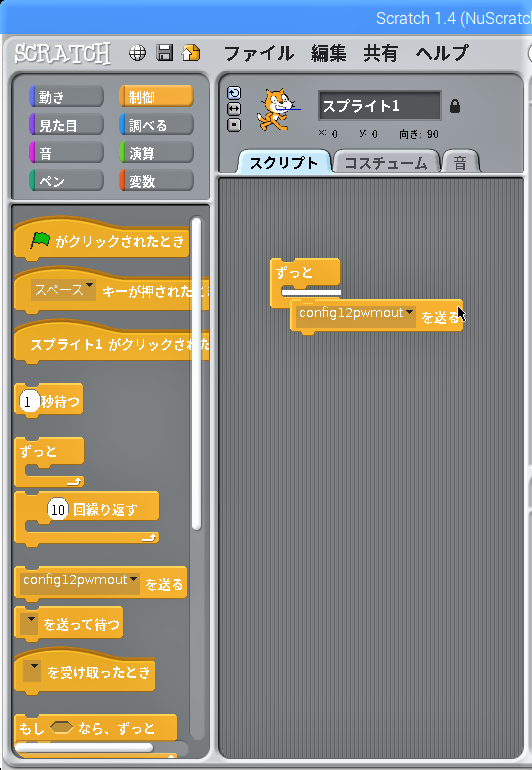Open the 共有 menu

pyautogui.click(x=381, y=53)
